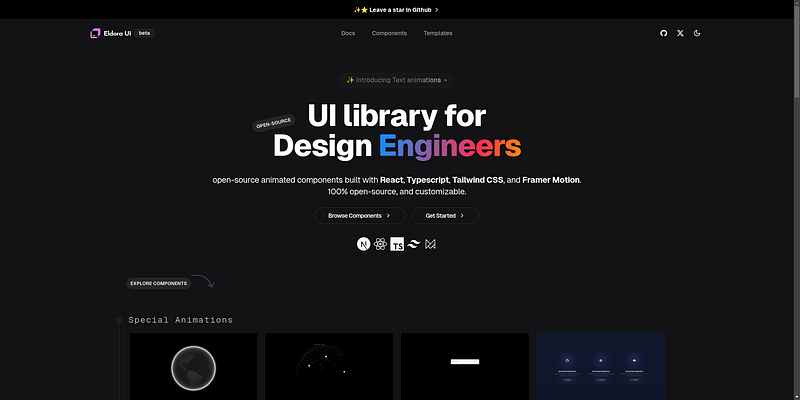The height and width of the screenshot is (400, 800).
Task: Open the Docs navigation item
Action: pyautogui.click(x=348, y=33)
